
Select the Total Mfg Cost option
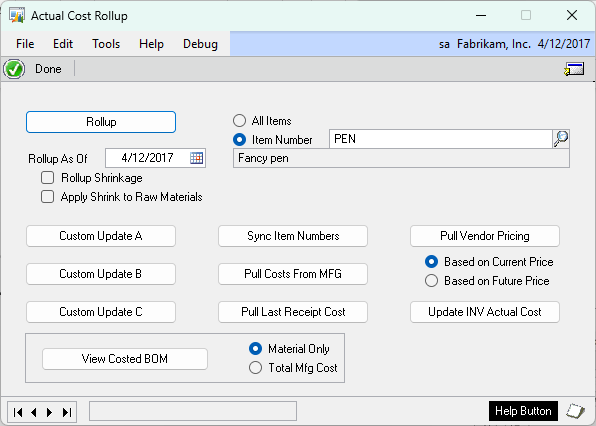pyautogui.click(x=255, y=367)
